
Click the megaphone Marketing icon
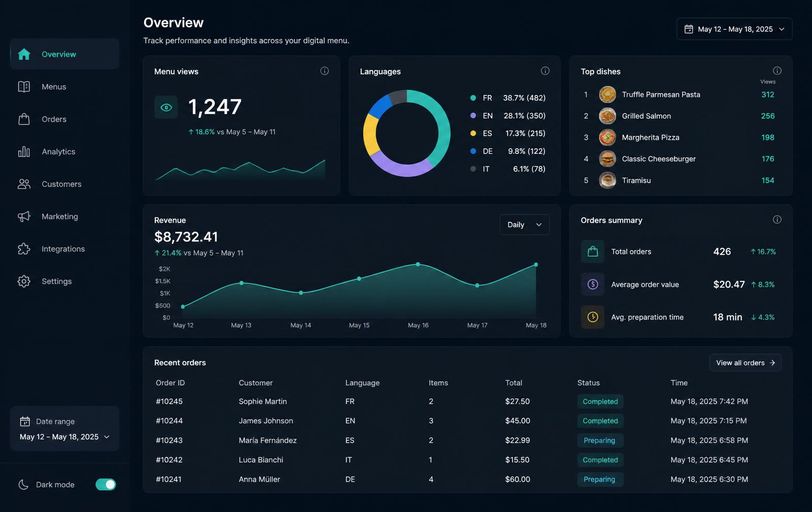pos(24,216)
